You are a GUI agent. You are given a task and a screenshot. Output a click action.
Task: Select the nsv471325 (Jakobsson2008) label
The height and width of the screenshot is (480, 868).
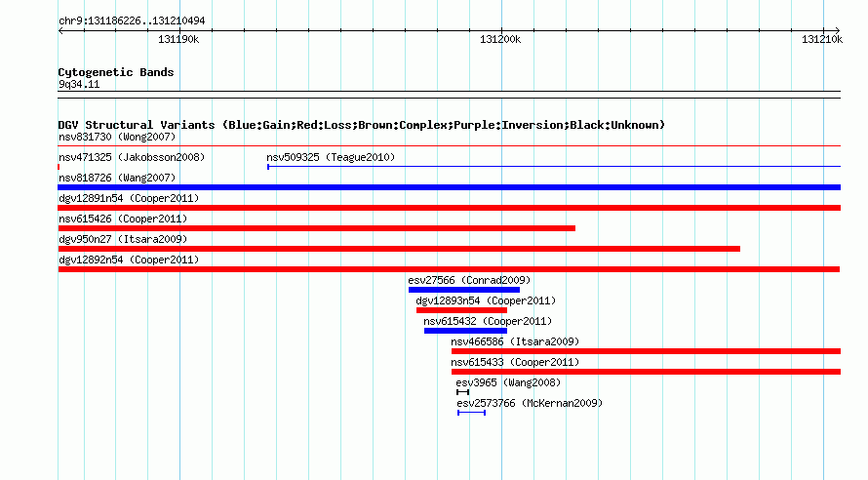pyautogui.click(x=132, y=157)
